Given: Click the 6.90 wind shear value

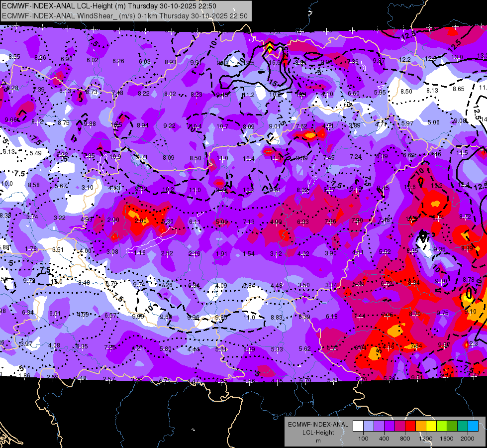Looking at the screenshot, I should pyautogui.click(x=67, y=59).
